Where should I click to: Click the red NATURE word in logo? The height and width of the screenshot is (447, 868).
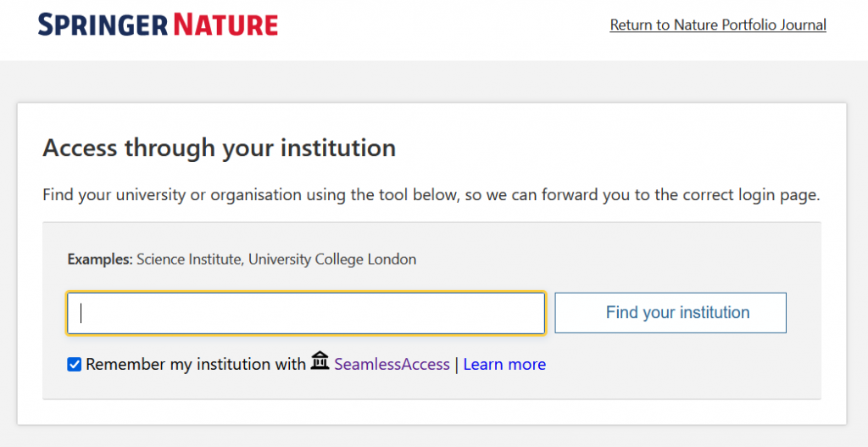coord(225,25)
